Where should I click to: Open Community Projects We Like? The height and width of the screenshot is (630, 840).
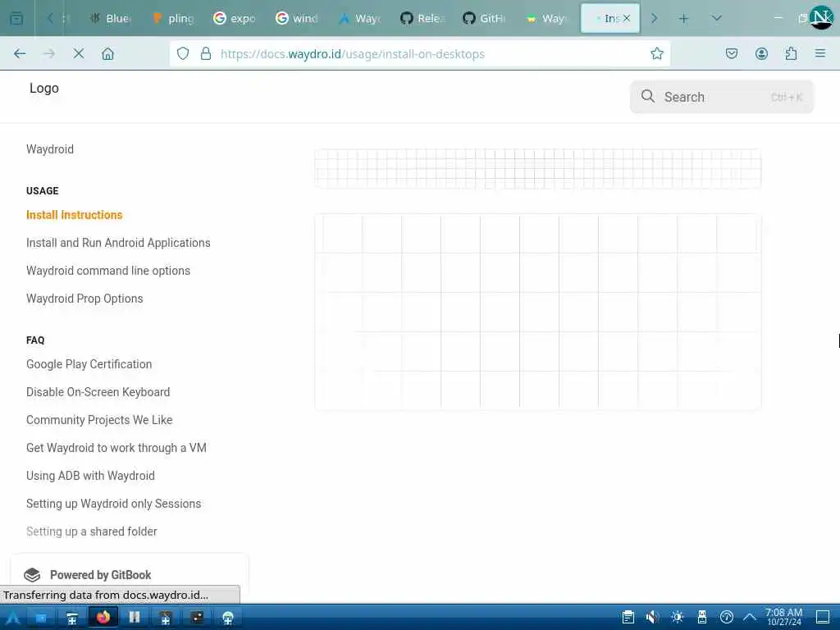[99, 420]
